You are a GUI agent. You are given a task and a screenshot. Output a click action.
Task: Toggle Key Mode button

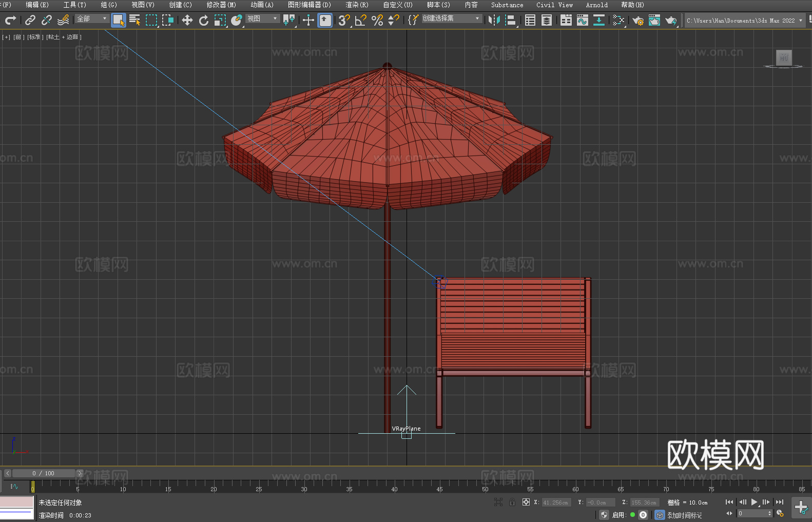coord(729,513)
